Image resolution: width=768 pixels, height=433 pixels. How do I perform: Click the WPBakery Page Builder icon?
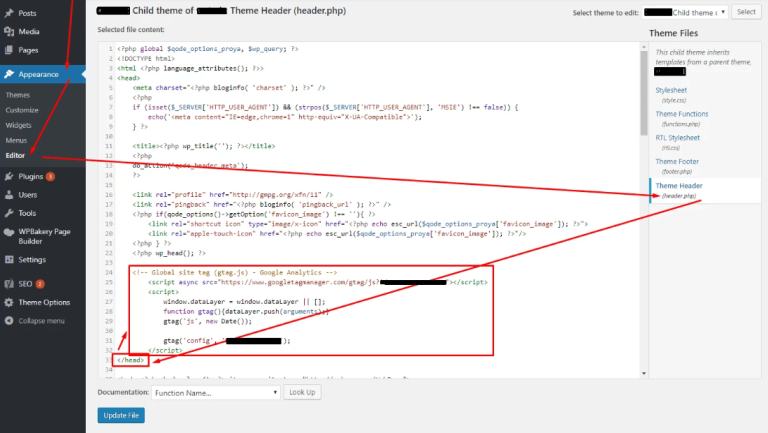(9, 232)
